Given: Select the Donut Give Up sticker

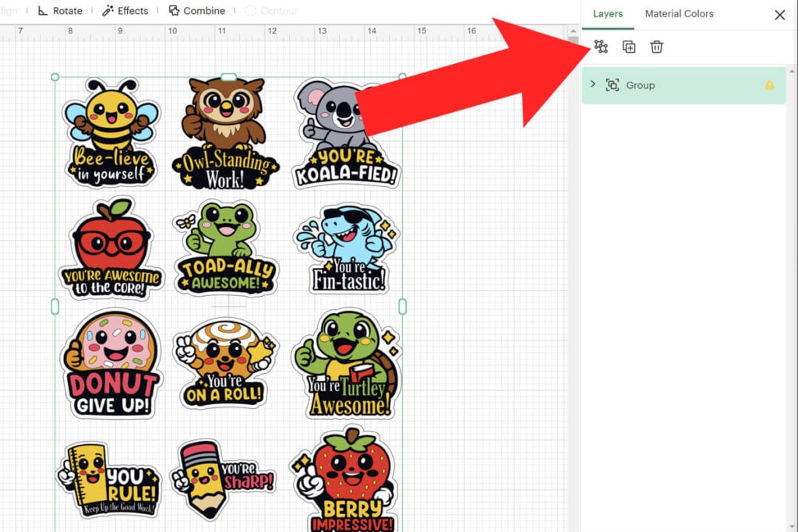Looking at the screenshot, I should tap(111, 366).
